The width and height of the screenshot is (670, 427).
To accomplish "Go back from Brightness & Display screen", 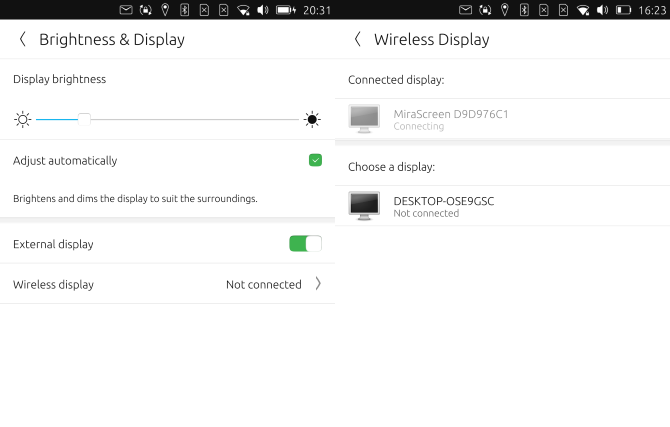I will [23, 39].
